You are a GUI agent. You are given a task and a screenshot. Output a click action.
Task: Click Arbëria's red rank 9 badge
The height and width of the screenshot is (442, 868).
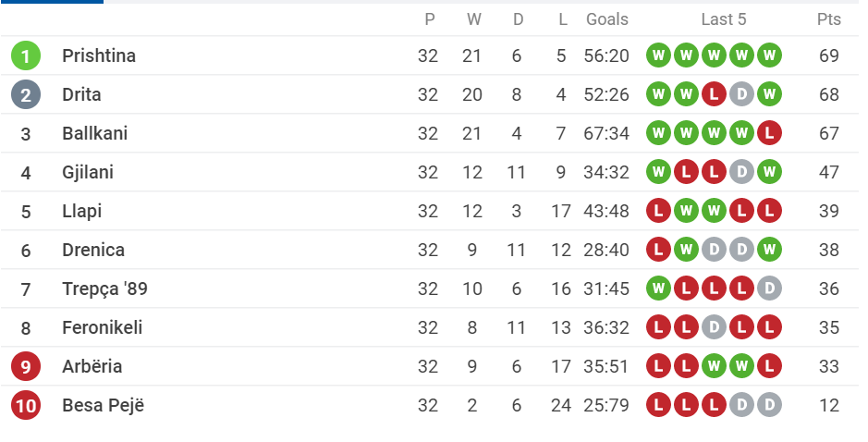[26, 366]
